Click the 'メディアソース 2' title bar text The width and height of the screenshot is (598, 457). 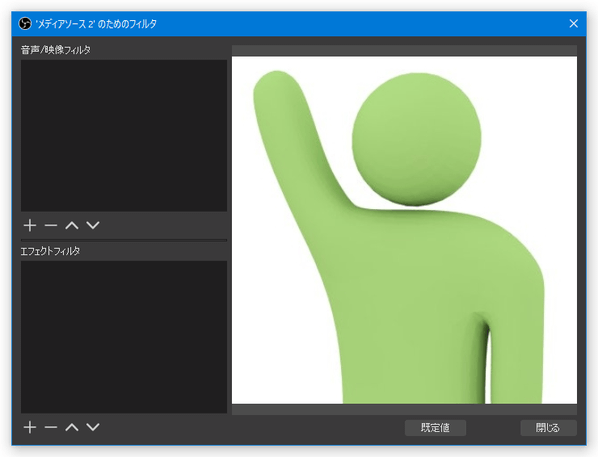[96, 24]
